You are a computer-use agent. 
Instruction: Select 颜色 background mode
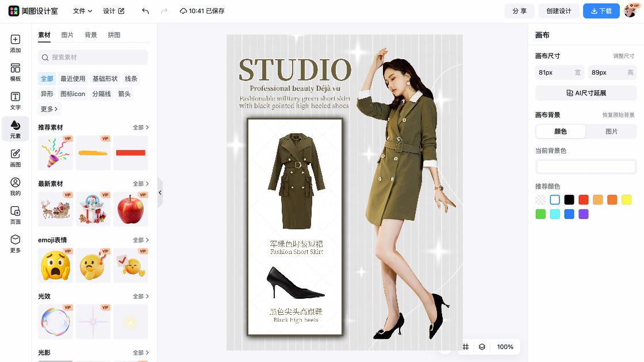561,132
